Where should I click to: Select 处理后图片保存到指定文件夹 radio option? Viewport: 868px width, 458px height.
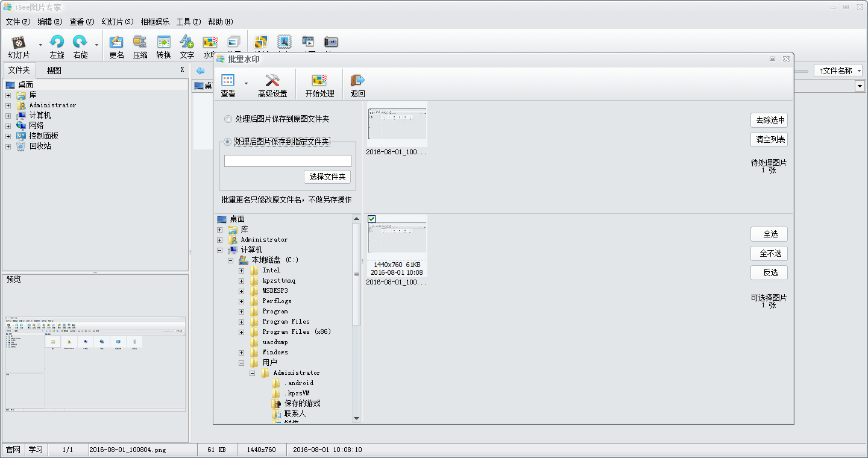coord(228,142)
